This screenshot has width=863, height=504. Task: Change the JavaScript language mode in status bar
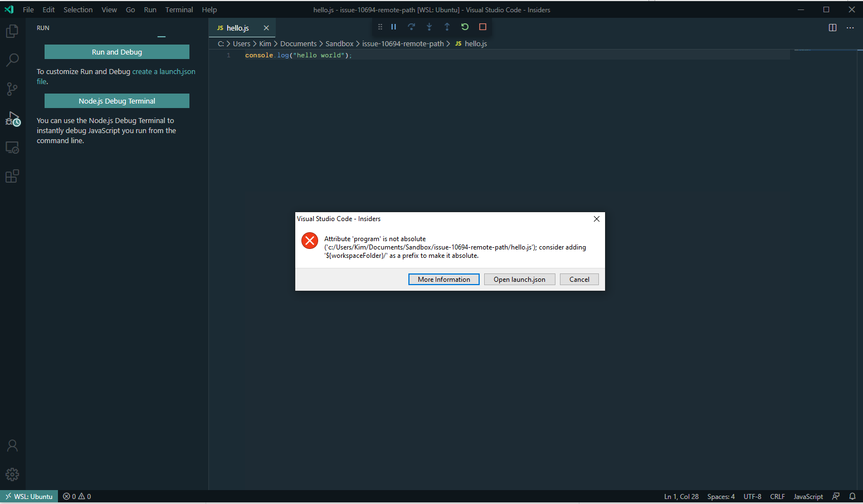click(x=808, y=496)
